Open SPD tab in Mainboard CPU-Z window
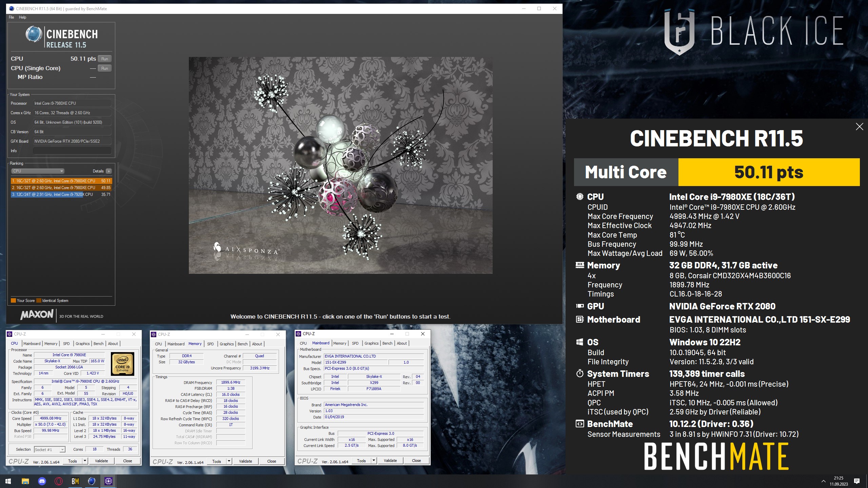 click(x=355, y=343)
